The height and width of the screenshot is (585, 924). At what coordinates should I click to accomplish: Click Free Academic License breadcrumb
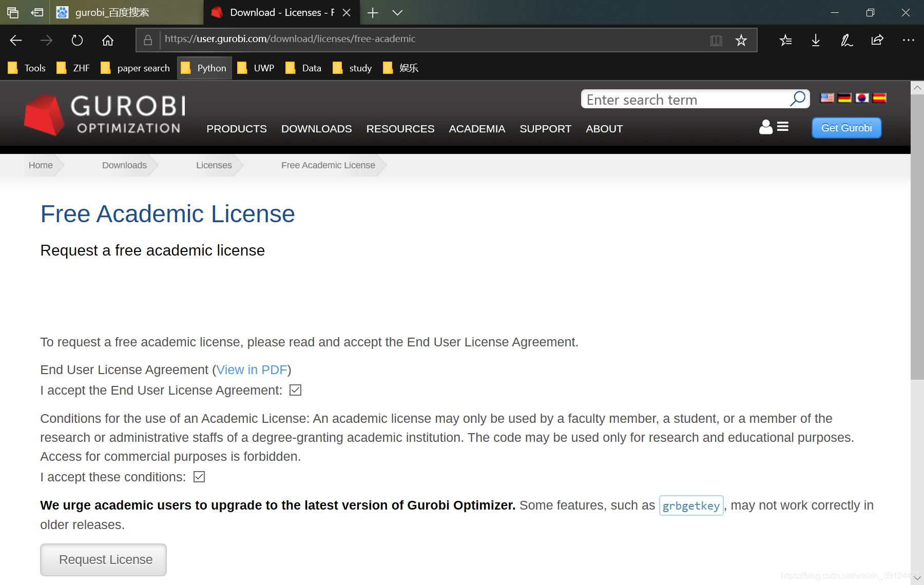point(328,165)
